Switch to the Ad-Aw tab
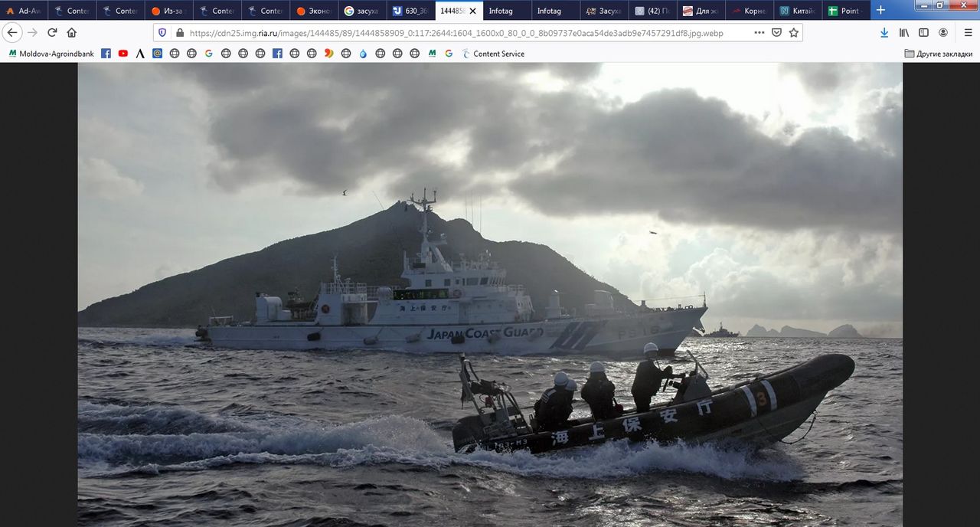Screen dimensions: 980x527 (24, 11)
